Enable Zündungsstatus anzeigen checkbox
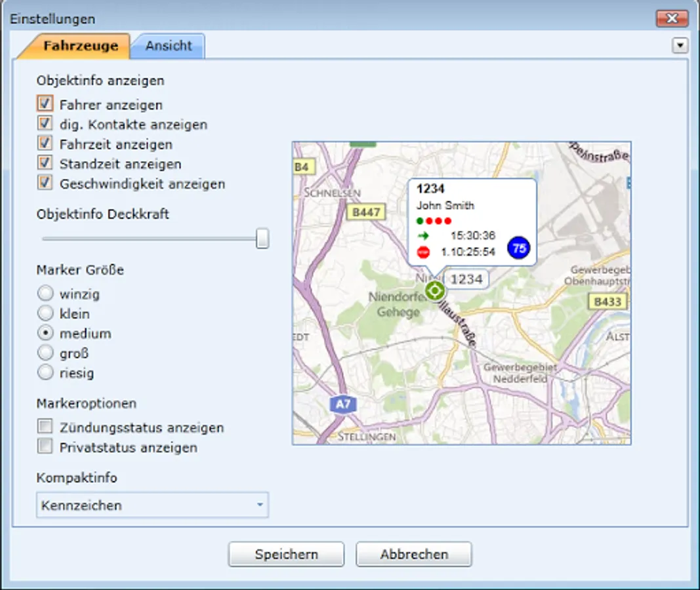Viewport: 700px width, 590px height. 45,426
